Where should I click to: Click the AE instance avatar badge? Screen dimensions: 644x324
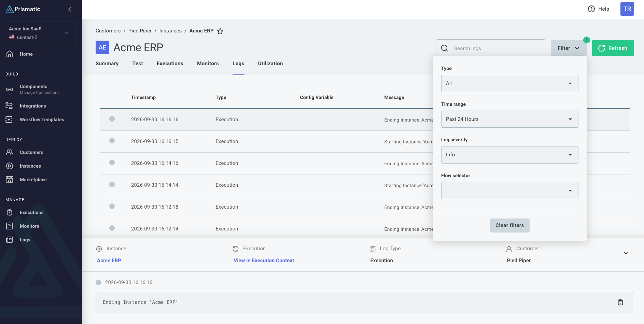pyautogui.click(x=102, y=47)
